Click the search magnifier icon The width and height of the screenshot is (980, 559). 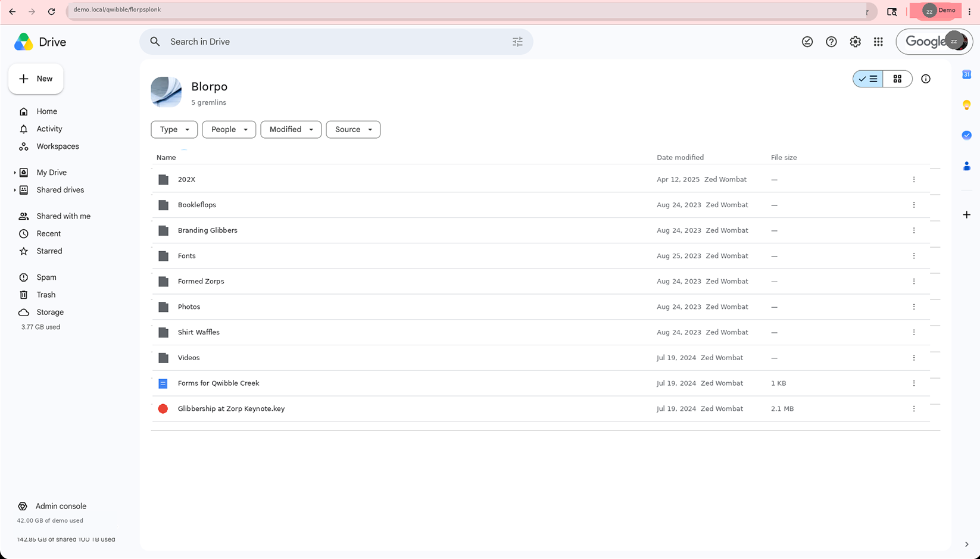click(155, 42)
